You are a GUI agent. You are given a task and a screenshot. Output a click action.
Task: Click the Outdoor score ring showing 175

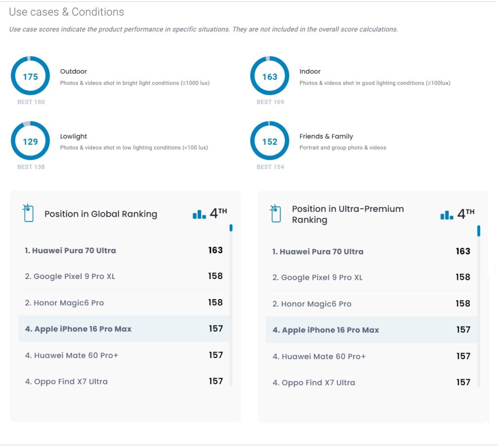point(30,76)
